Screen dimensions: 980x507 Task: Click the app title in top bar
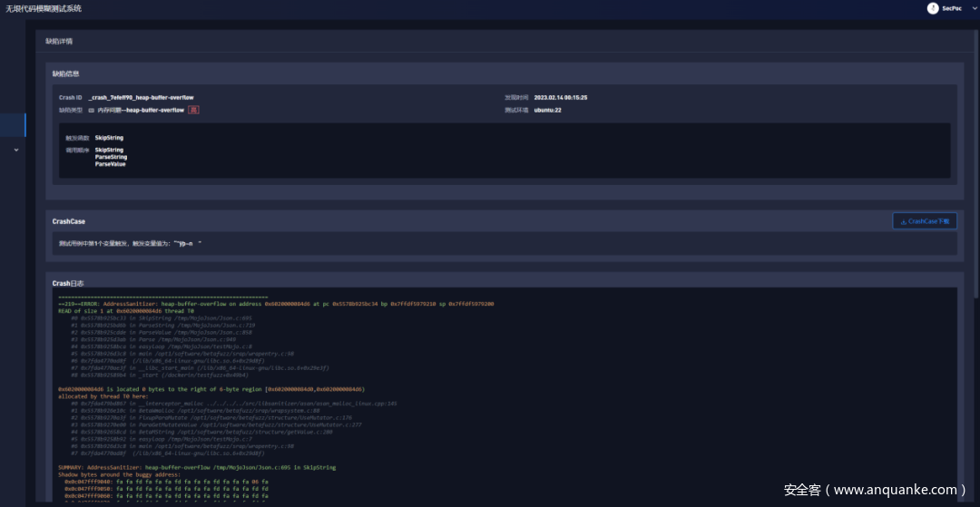click(44, 8)
